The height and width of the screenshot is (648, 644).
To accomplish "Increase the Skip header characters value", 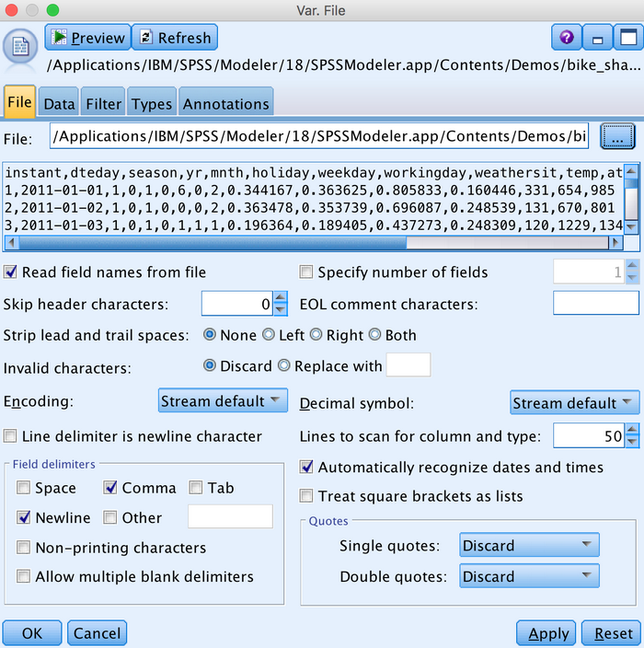I will point(281,298).
